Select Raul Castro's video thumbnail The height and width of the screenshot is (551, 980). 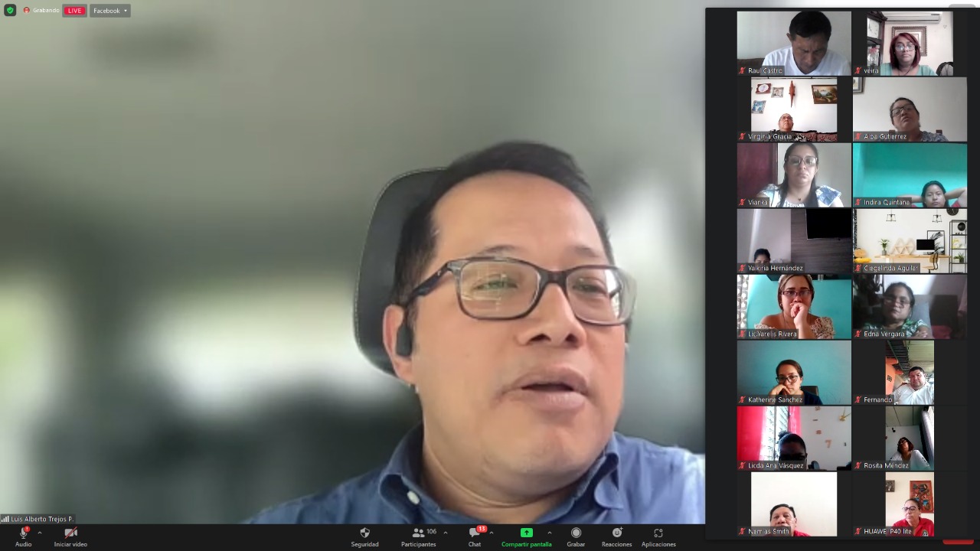pos(793,43)
